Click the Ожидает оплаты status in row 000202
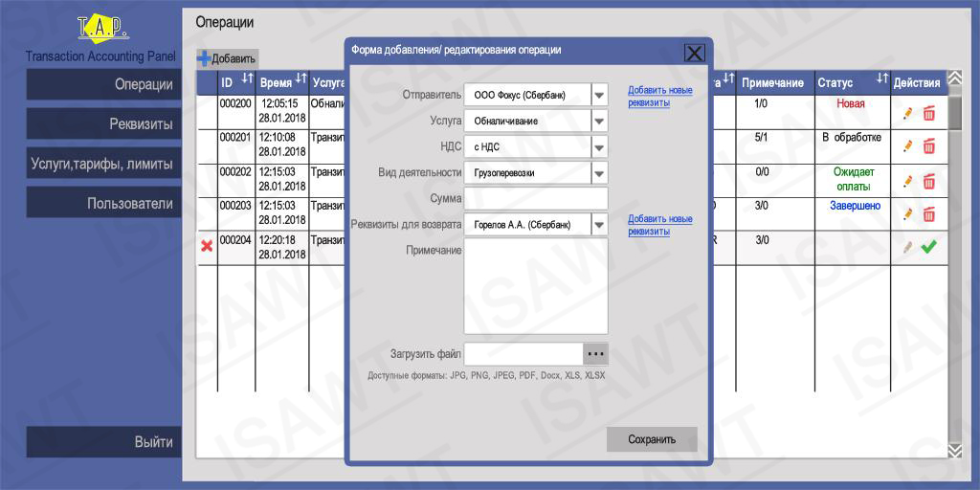The height and width of the screenshot is (490, 980). click(854, 179)
